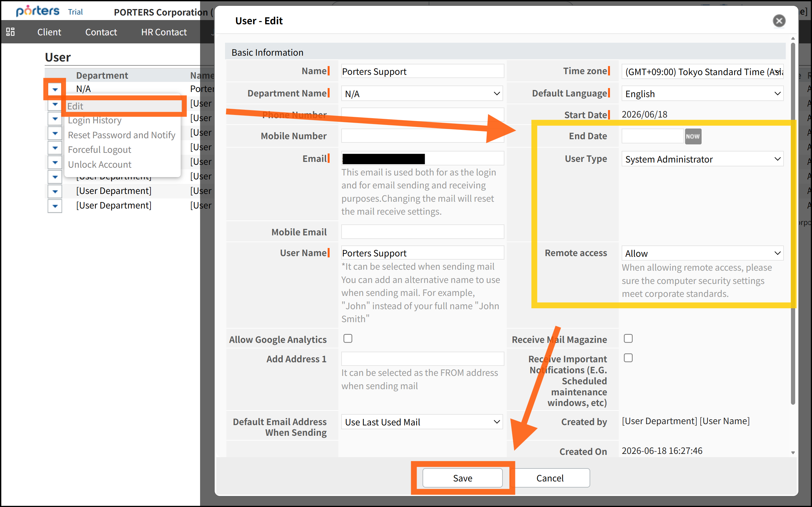Open row action arrow for N/A department
Viewport: 812px width, 507px height.
coord(55,89)
